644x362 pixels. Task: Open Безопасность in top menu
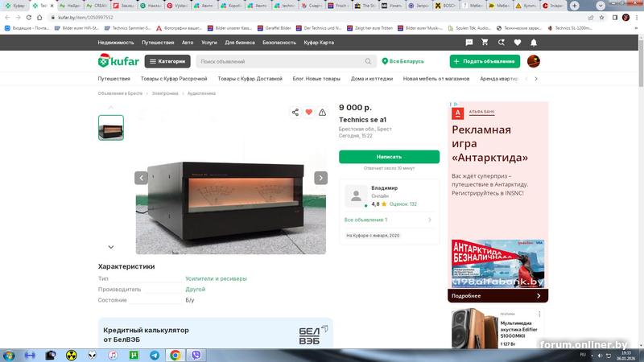[279, 43]
